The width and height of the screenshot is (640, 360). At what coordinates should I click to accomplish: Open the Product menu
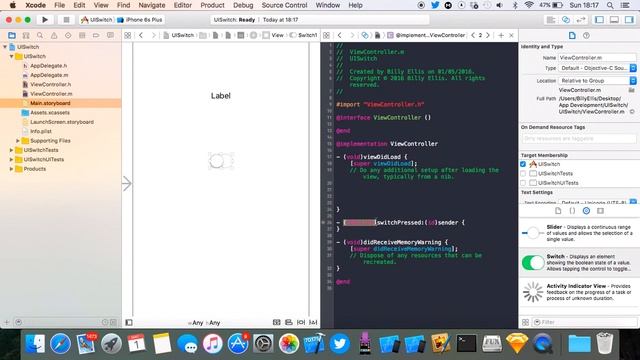[212, 5]
